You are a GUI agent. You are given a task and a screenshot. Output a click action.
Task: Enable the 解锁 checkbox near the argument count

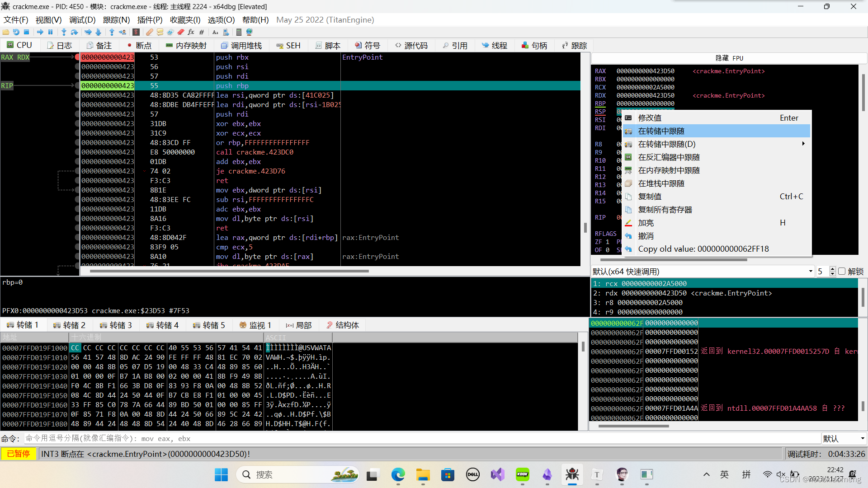click(842, 271)
